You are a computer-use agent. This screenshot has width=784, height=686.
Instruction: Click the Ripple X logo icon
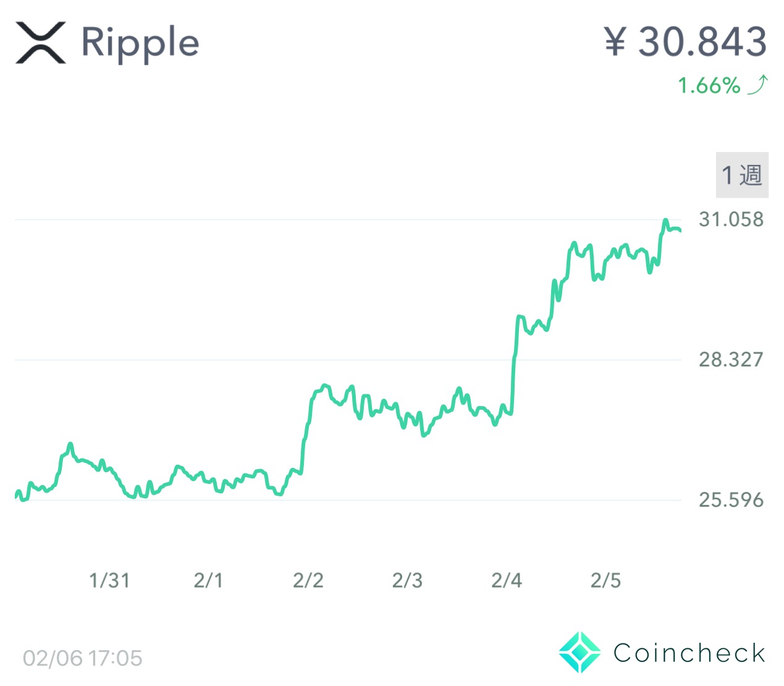tap(40, 43)
